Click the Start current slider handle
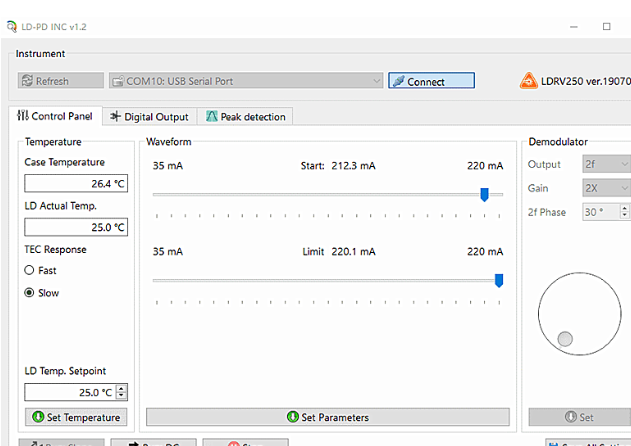631x446 pixels. click(x=485, y=195)
